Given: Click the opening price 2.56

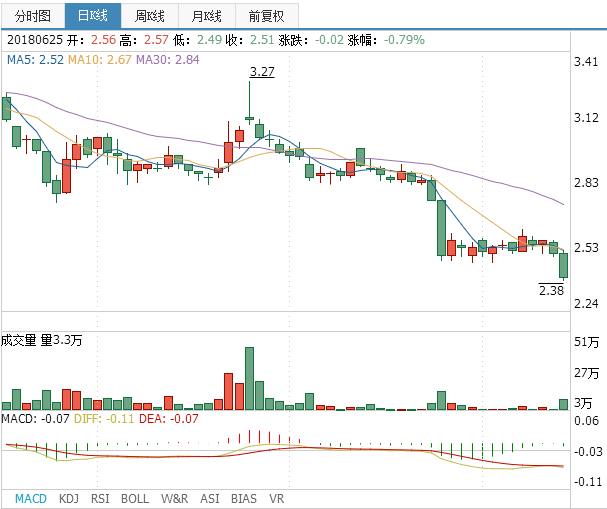Looking at the screenshot, I should point(103,39).
